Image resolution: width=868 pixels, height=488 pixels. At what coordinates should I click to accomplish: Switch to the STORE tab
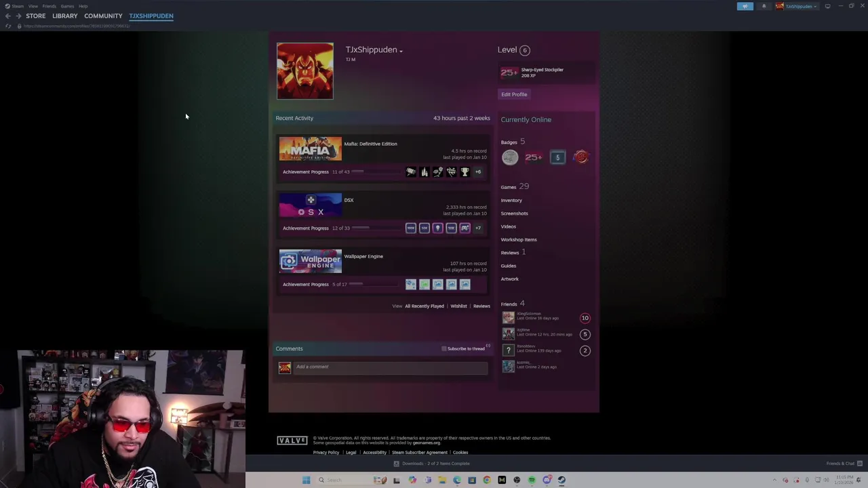(x=36, y=16)
